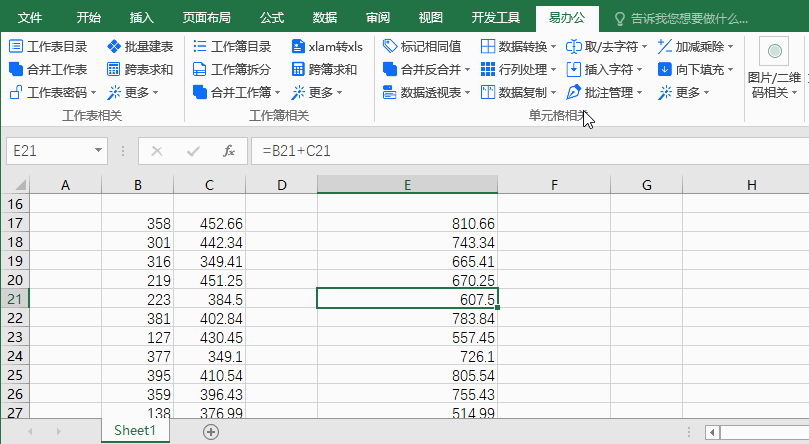Click cell containing 810.66

tap(407, 223)
